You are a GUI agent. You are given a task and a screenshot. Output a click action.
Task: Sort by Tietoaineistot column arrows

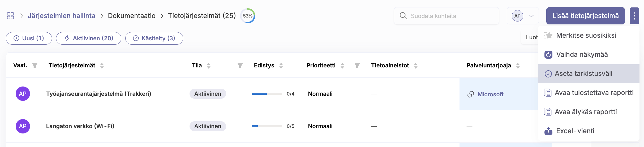click(x=416, y=66)
